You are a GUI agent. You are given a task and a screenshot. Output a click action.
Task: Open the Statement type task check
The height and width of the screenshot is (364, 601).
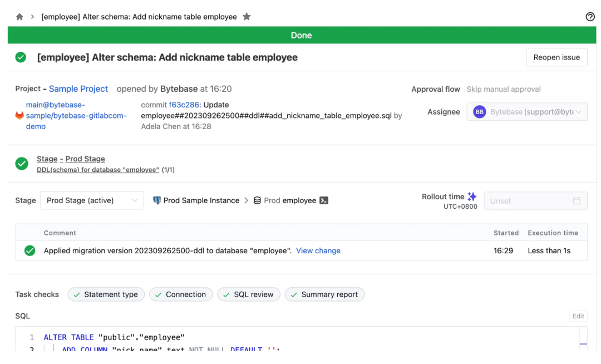pos(106,294)
